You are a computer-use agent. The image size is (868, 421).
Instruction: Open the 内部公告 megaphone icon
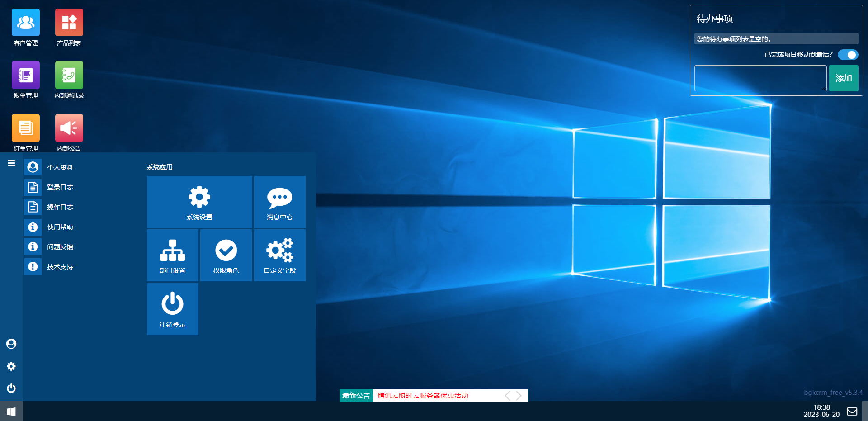tap(69, 128)
